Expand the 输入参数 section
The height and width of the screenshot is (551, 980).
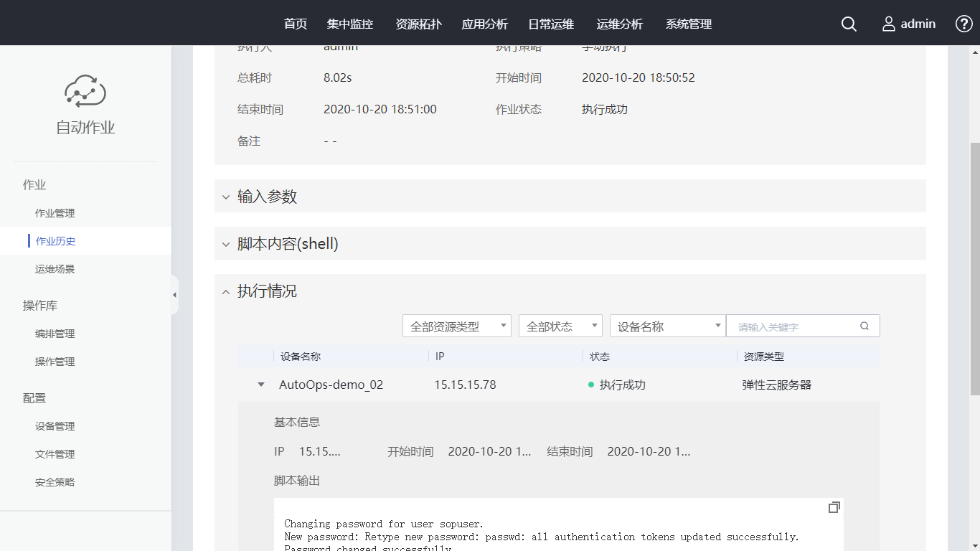226,197
